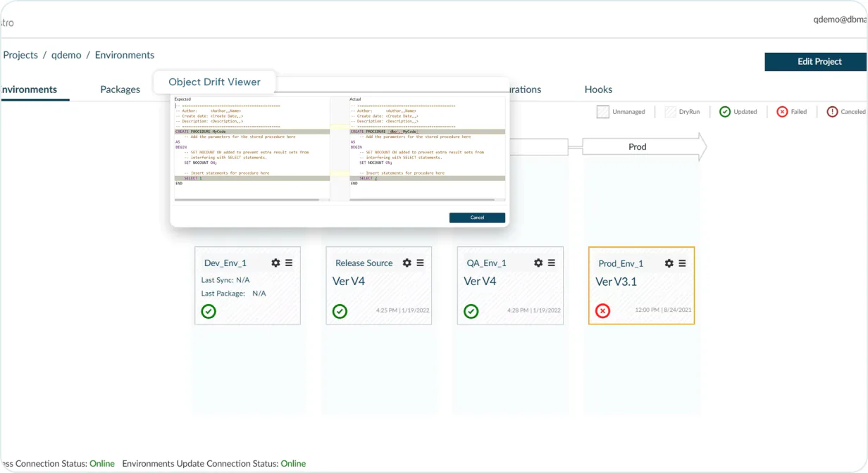Click timestamp 12:00 PM | 8/24/2021

point(663,310)
